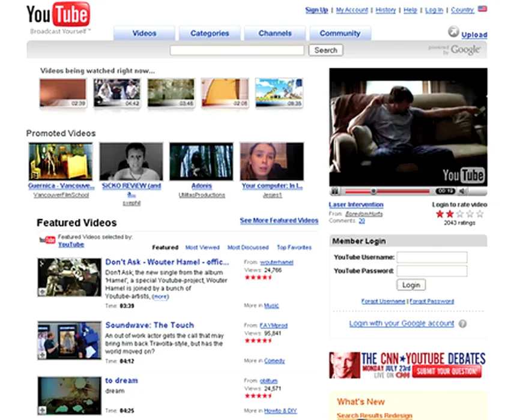Open Your computer promoted video link

tap(272, 186)
